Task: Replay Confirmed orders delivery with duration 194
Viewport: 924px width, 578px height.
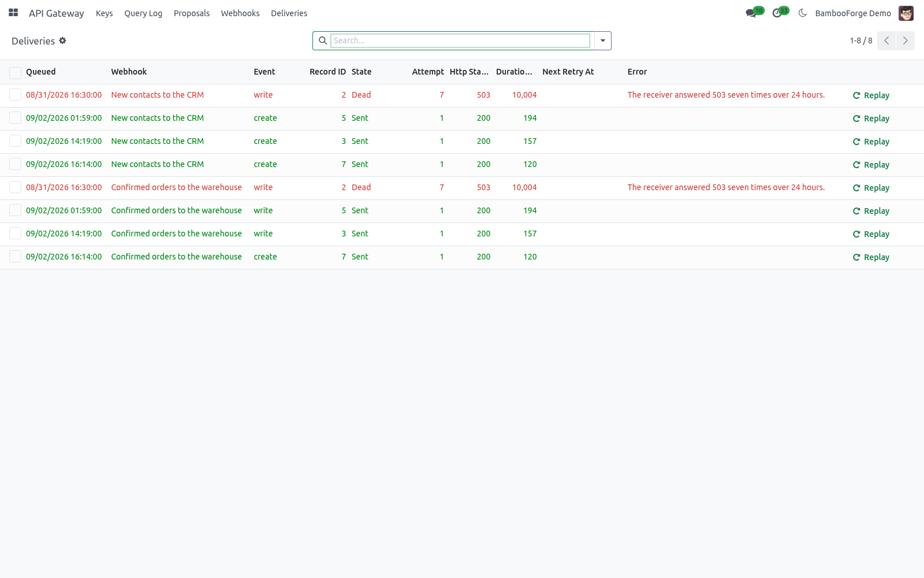Action: point(871,211)
